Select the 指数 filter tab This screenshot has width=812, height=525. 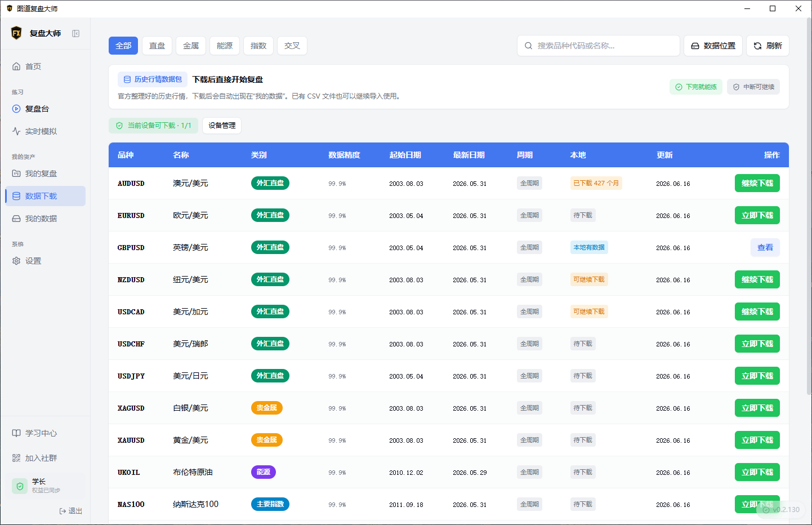258,46
